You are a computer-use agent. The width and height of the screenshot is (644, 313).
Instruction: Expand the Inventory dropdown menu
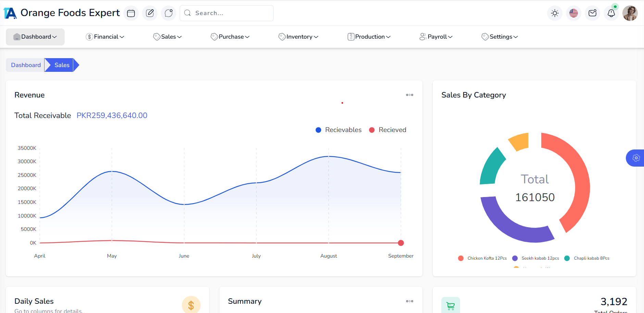tap(299, 37)
